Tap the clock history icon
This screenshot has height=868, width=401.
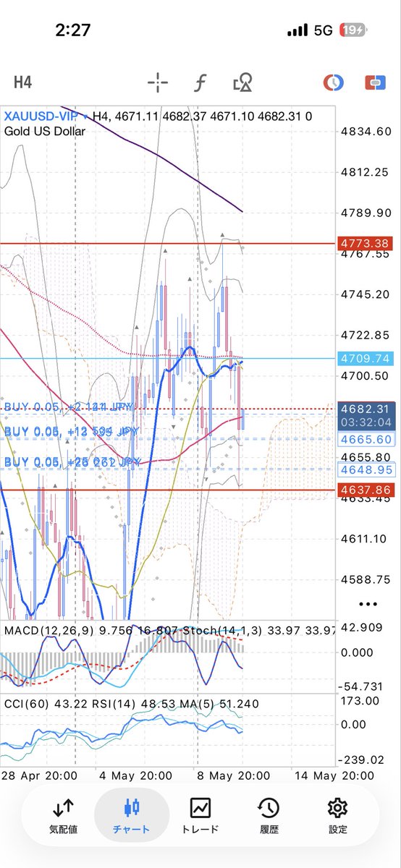269,807
